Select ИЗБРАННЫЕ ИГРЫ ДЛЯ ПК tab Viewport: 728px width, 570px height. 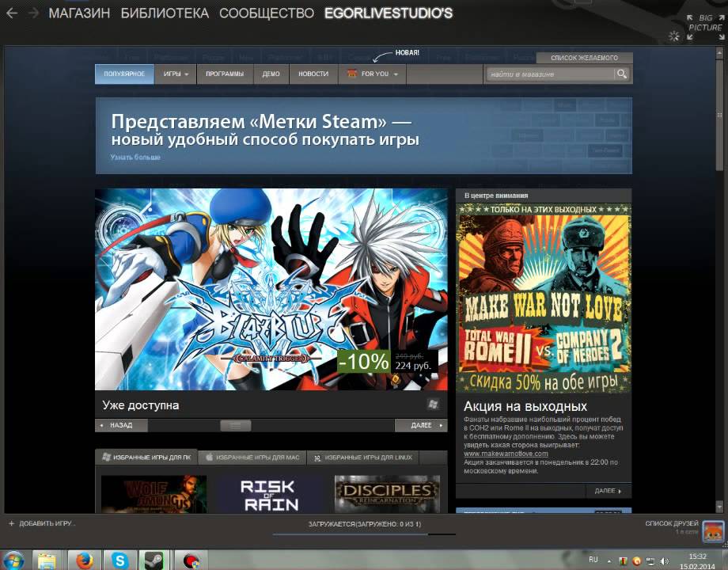[x=146, y=457]
